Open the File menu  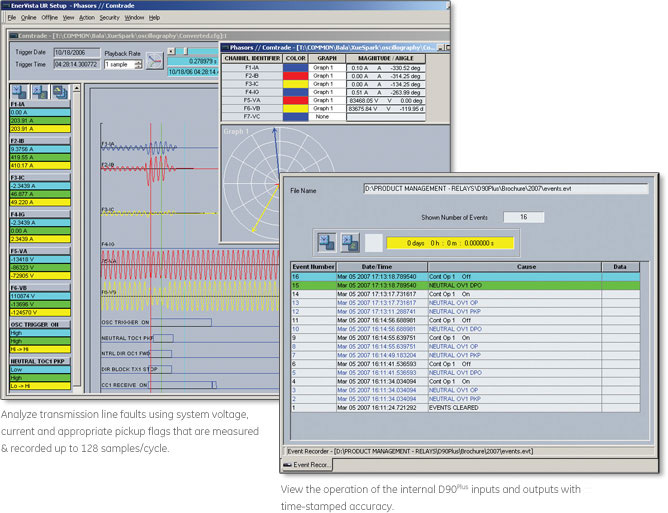pyautogui.click(x=12, y=17)
